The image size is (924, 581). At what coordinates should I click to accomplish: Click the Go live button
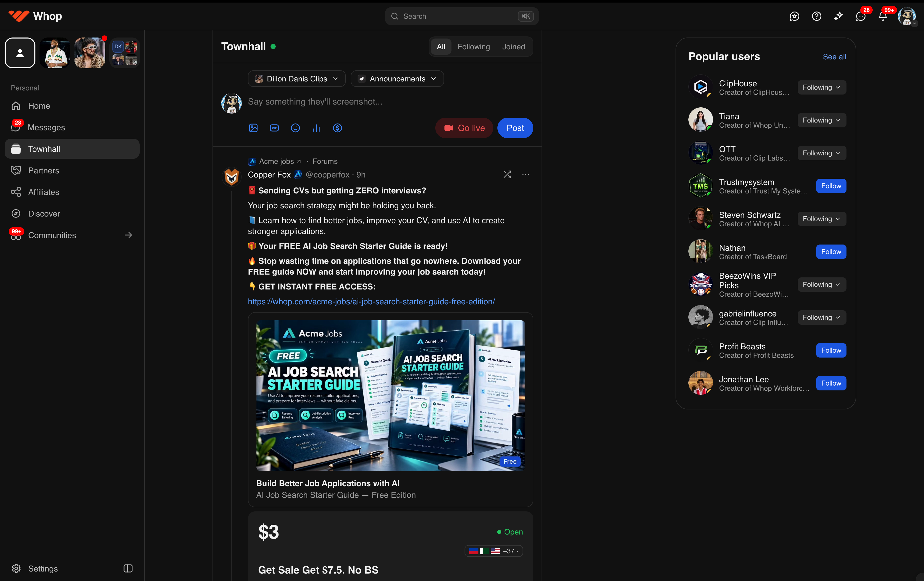(464, 128)
